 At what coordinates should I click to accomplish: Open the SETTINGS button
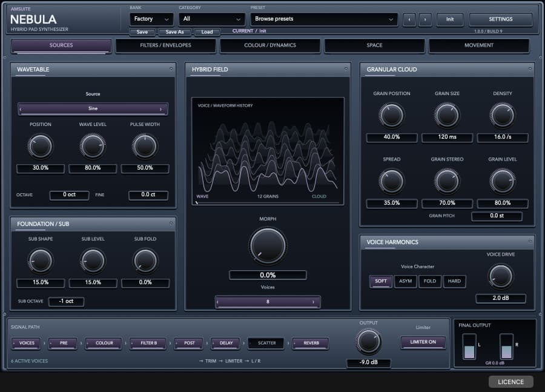(x=501, y=19)
